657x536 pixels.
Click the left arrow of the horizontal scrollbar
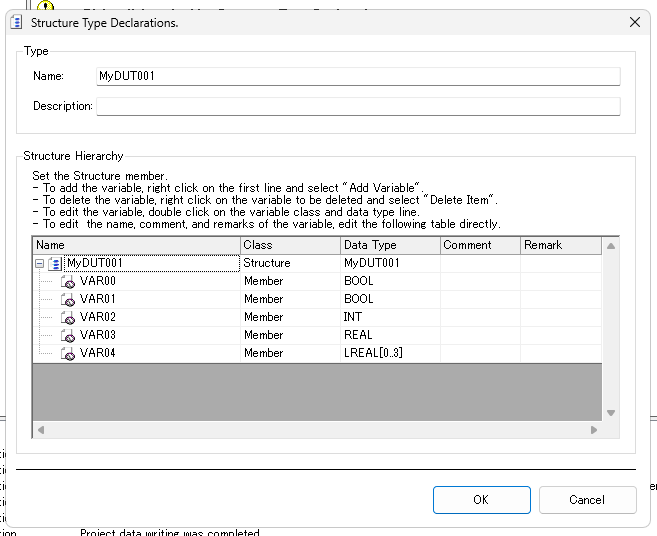coord(41,430)
